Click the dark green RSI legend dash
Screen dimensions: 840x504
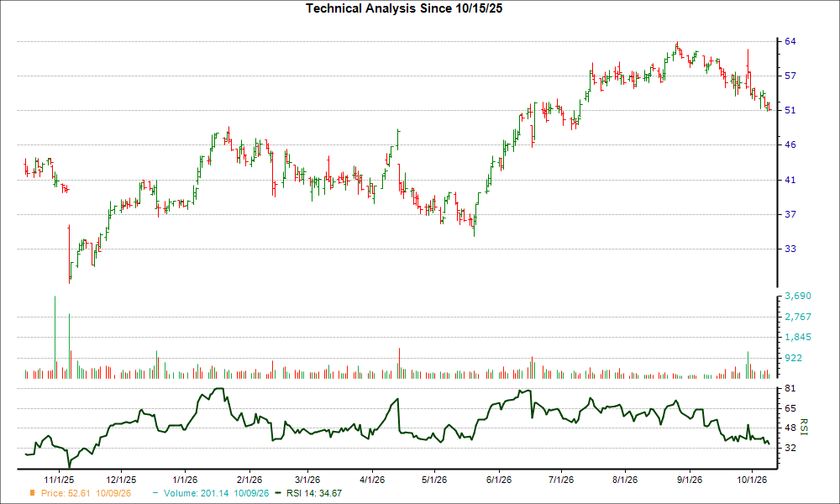coord(277,493)
